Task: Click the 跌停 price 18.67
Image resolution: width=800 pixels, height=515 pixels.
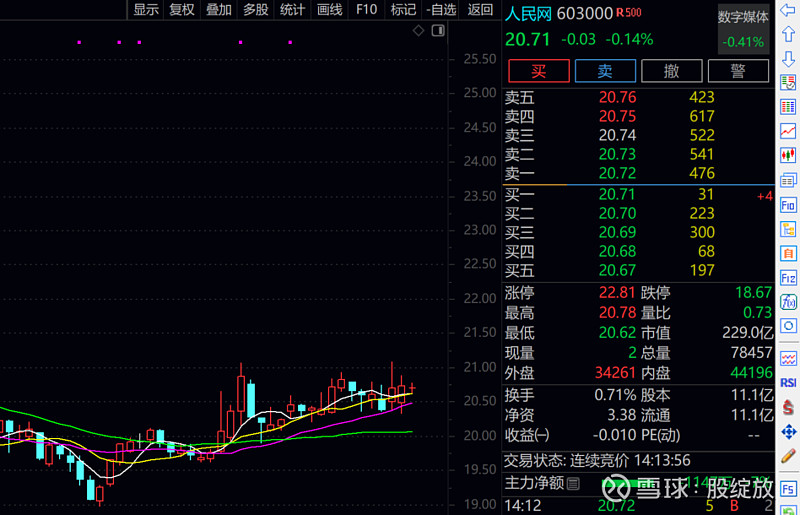Action: 754,292
